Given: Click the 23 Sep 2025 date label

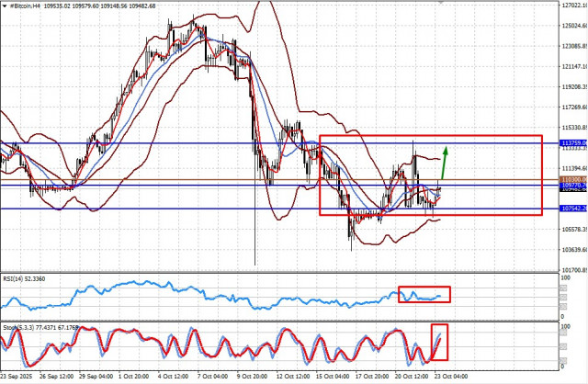Looking at the screenshot, I should 17,376.
